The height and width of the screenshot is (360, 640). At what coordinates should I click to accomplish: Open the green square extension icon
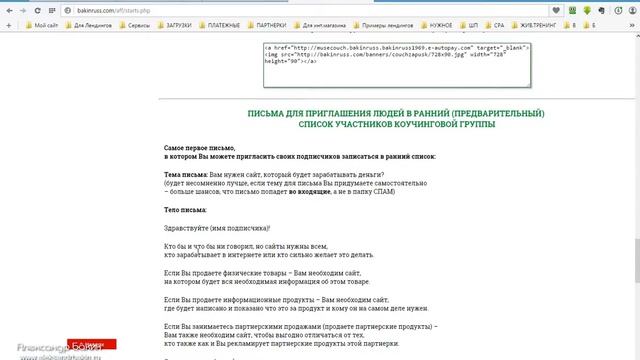[572, 11]
